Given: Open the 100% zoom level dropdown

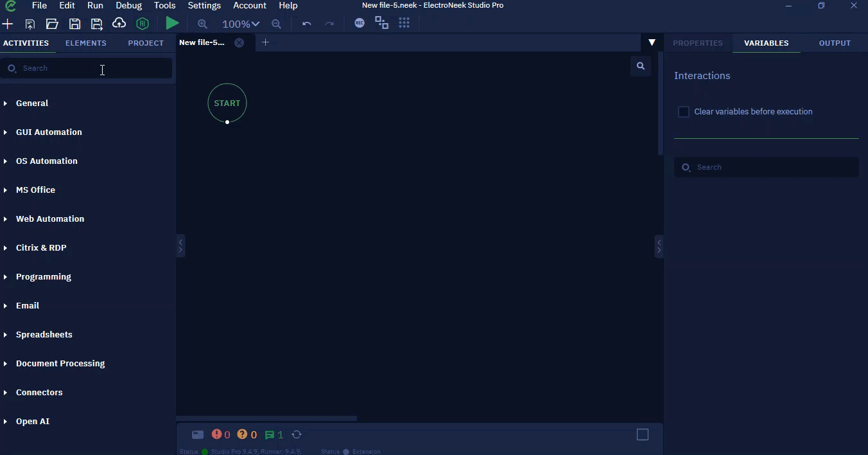Looking at the screenshot, I should [241, 24].
